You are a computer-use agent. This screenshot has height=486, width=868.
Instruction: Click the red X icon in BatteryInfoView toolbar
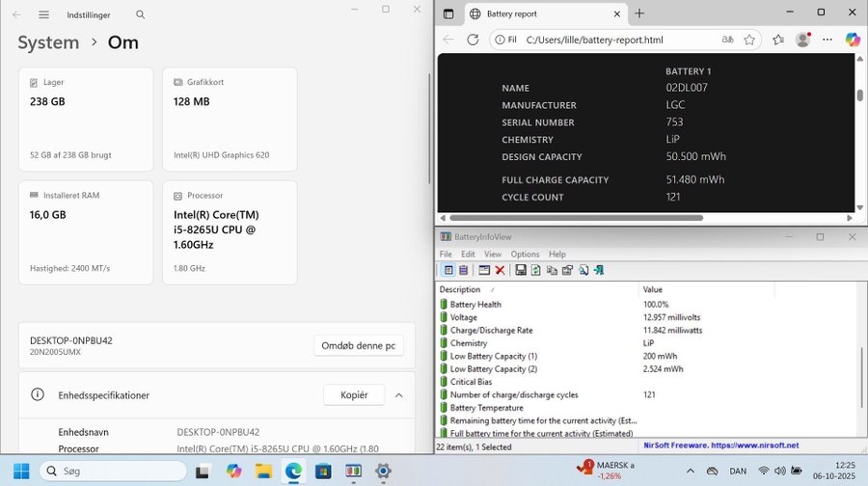point(500,270)
